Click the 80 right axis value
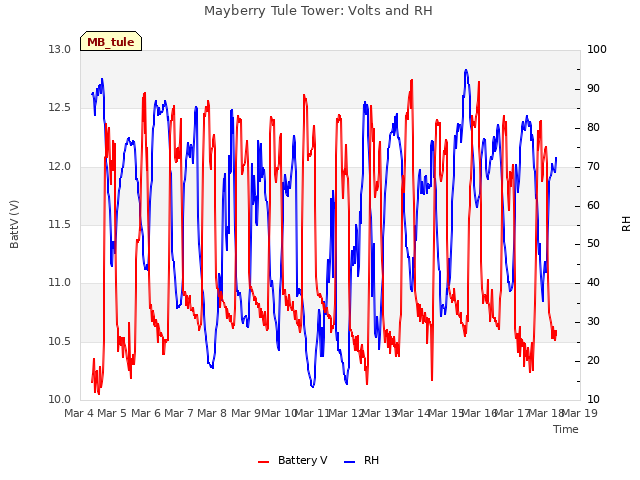The height and width of the screenshot is (480, 640). pyautogui.click(x=593, y=128)
